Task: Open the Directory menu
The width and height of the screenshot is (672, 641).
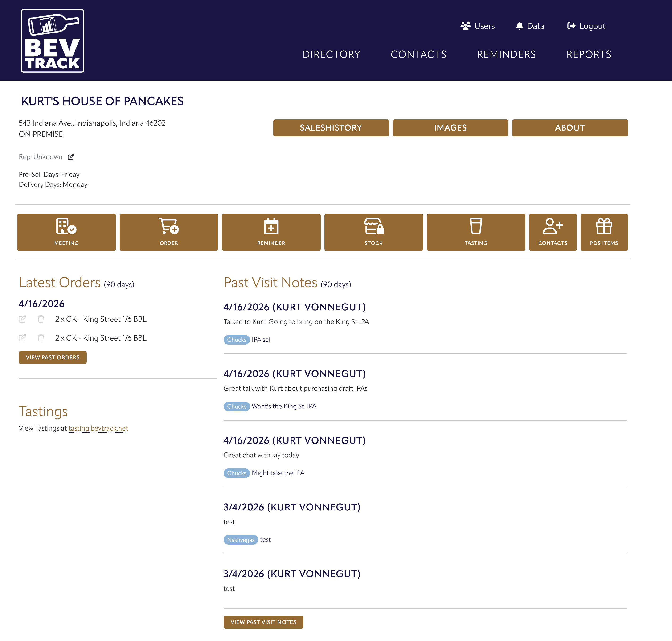Action: [331, 54]
